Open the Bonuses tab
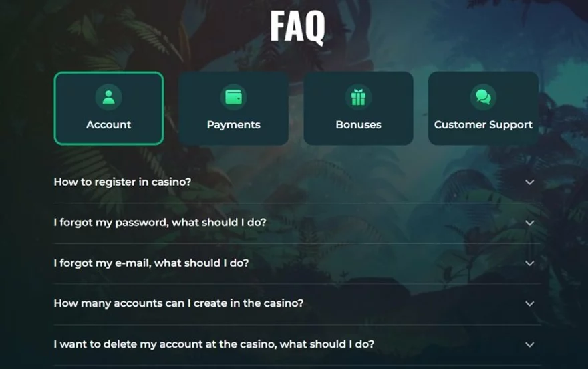Image resolution: width=588 pixels, height=369 pixels. 358,108
